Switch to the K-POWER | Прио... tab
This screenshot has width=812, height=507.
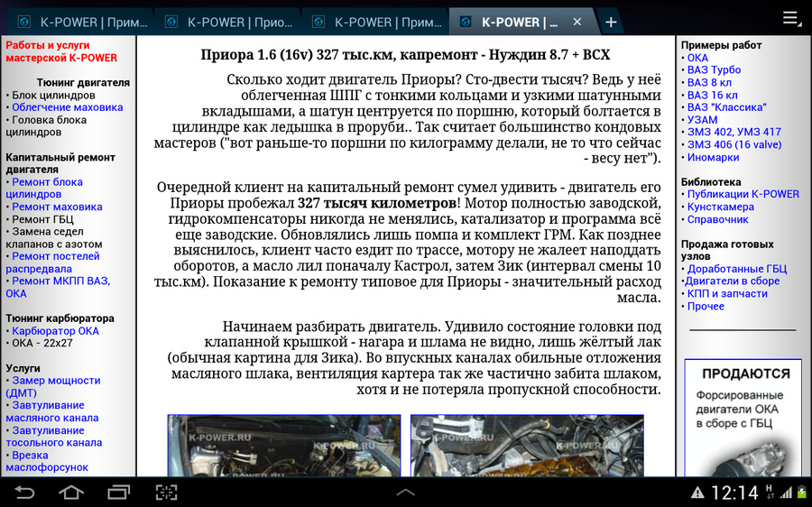(x=229, y=23)
